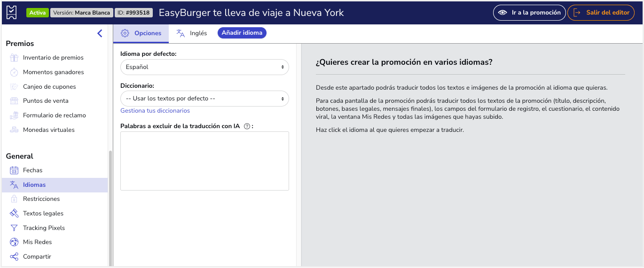
Task: Click the ID: #993518 badge
Action: 134,13
